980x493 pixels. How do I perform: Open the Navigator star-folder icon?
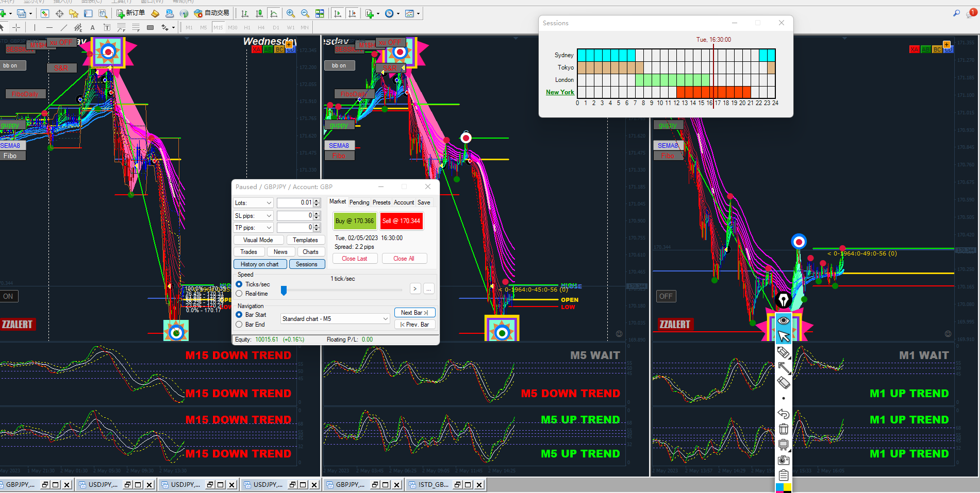74,13
